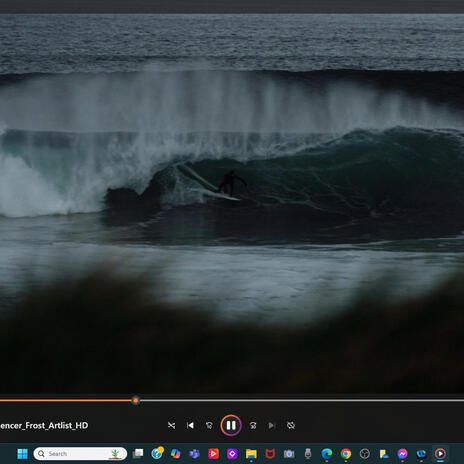Image resolution: width=464 pixels, height=464 pixels.
Task: Click the Spencer_Frost_Artlist_HD title text
Action: (x=44, y=425)
